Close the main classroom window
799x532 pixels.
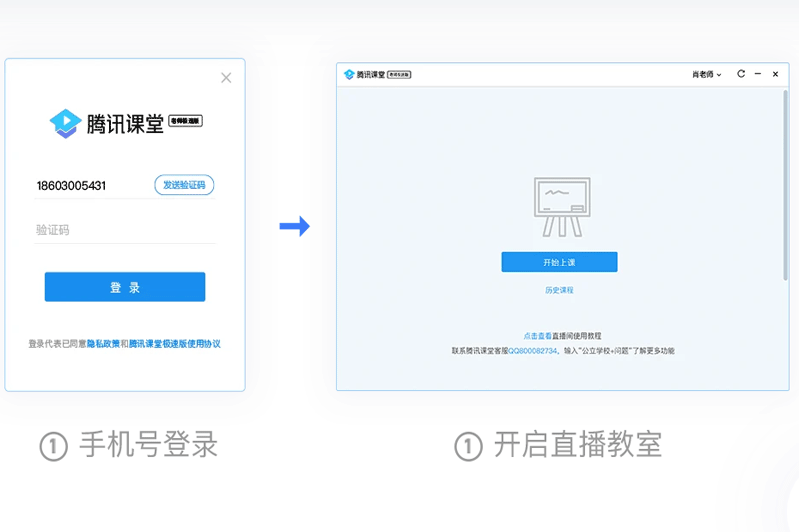(776, 74)
